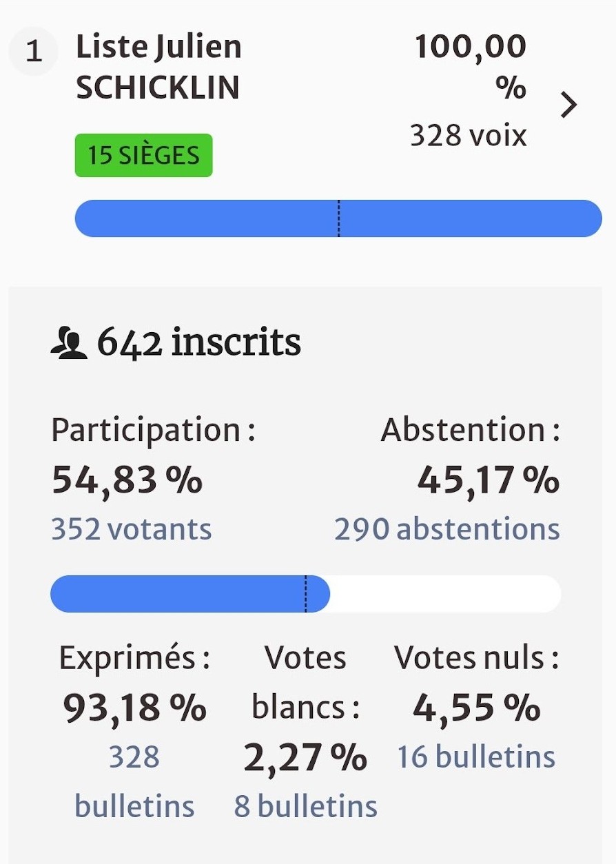This screenshot has width=616, height=864.
Task: Click the green 15 SIÈGES badge
Action: pos(143,156)
